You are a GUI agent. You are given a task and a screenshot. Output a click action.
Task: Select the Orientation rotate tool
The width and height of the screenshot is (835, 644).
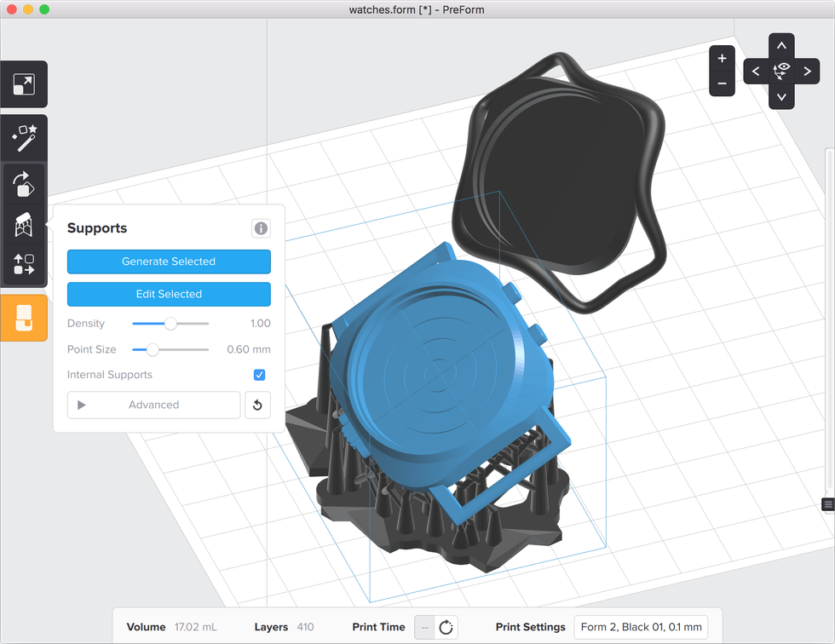click(24, 181)
